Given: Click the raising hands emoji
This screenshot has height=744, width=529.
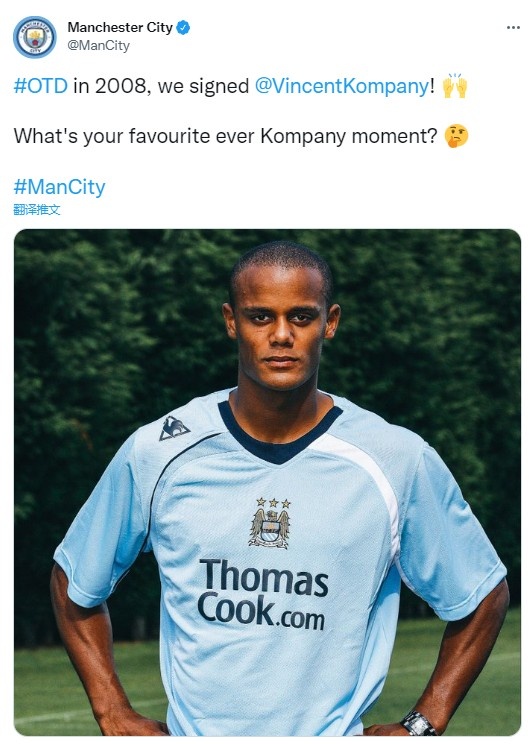Looking at the screenshot, I should [x=455, y=86].
